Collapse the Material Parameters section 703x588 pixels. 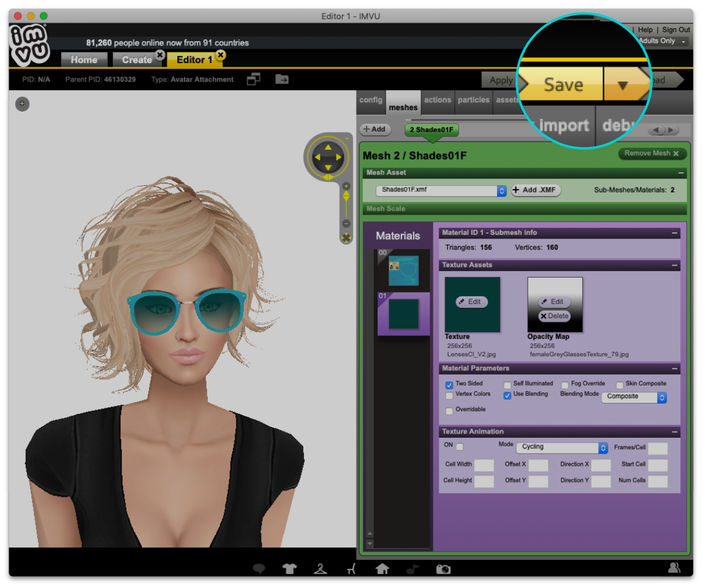[674, 368]
